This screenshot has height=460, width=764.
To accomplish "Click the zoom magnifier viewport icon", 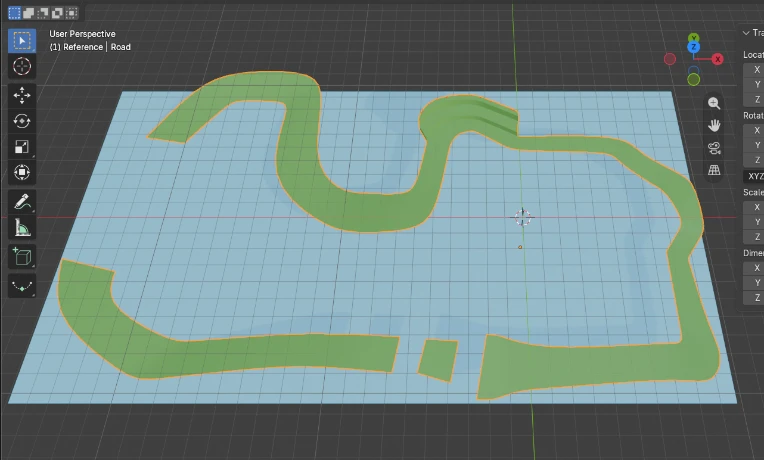I will pyautogui.click(x=714, y=103).
